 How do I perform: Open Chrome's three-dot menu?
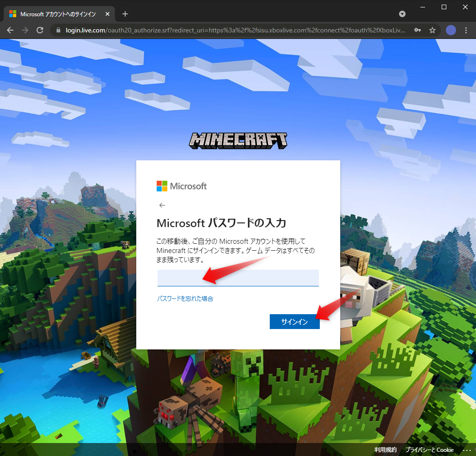(466, 30)
